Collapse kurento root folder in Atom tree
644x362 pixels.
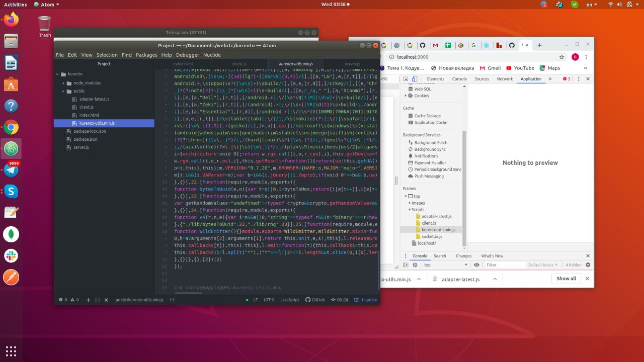point(57,74)
